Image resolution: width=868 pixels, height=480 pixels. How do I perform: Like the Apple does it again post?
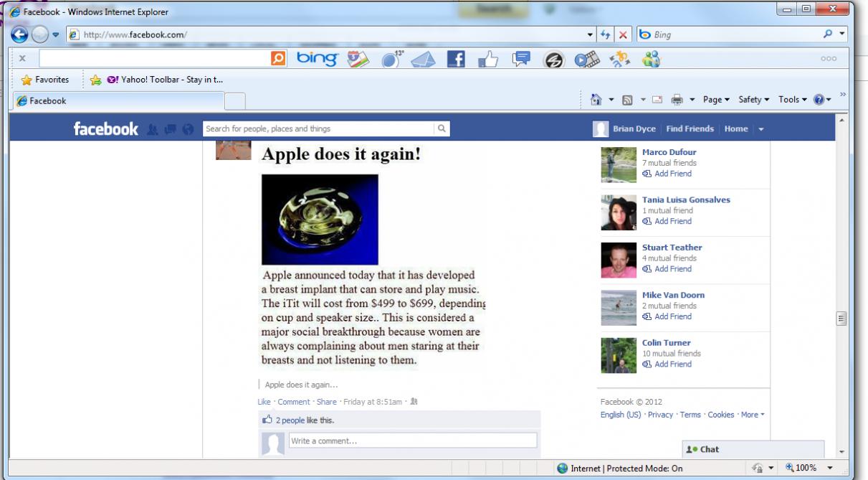[264, 402]
